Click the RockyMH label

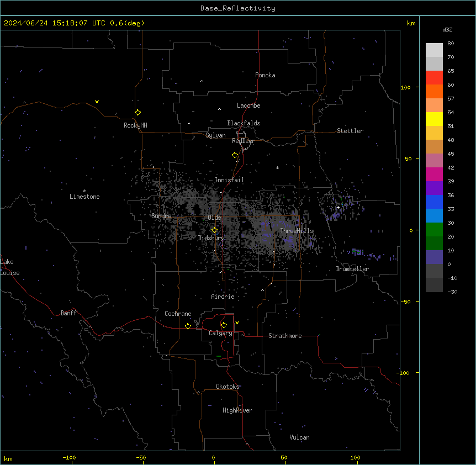(135, 125)
